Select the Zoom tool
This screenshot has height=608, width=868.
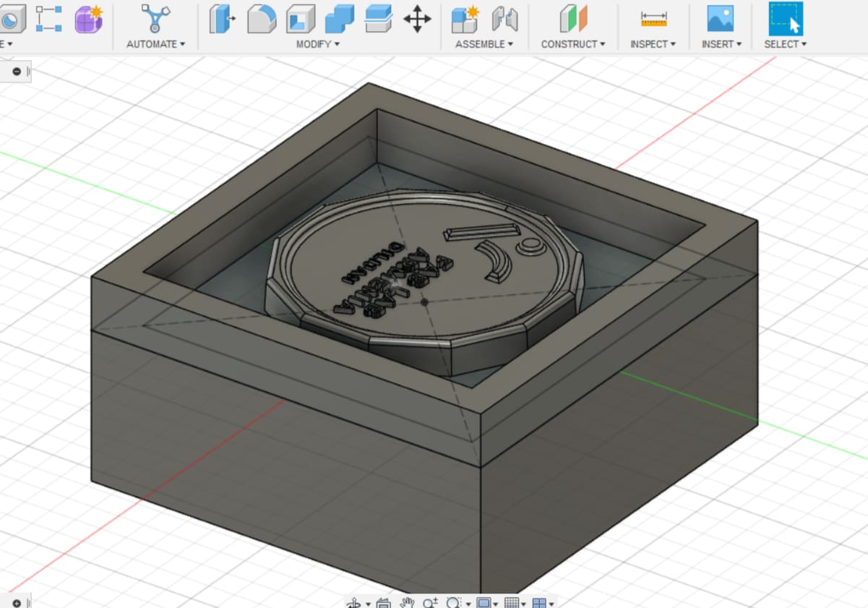pos(430,603)
